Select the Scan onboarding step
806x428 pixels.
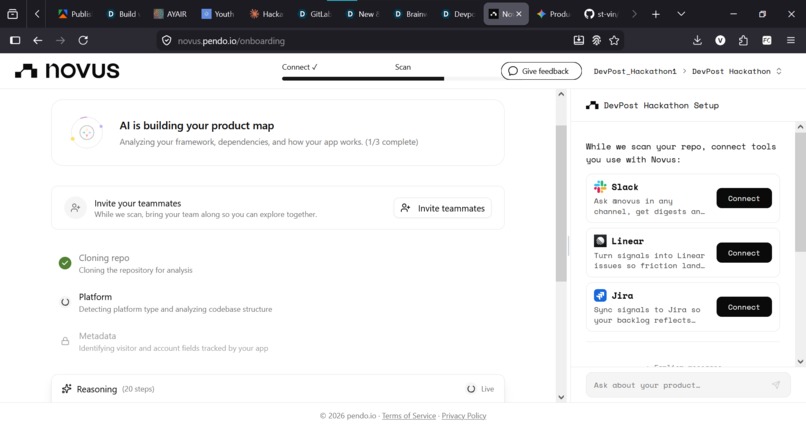pos(402,67)
